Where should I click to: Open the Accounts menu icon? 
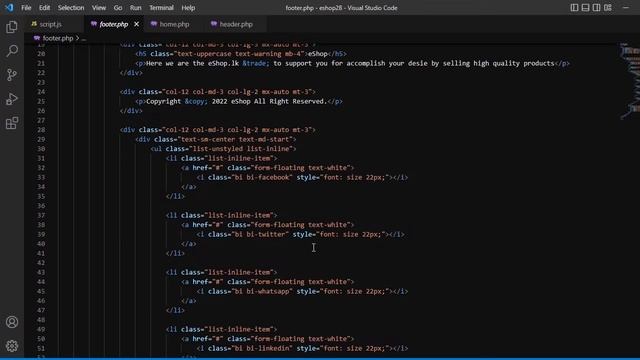click(12, 322)
